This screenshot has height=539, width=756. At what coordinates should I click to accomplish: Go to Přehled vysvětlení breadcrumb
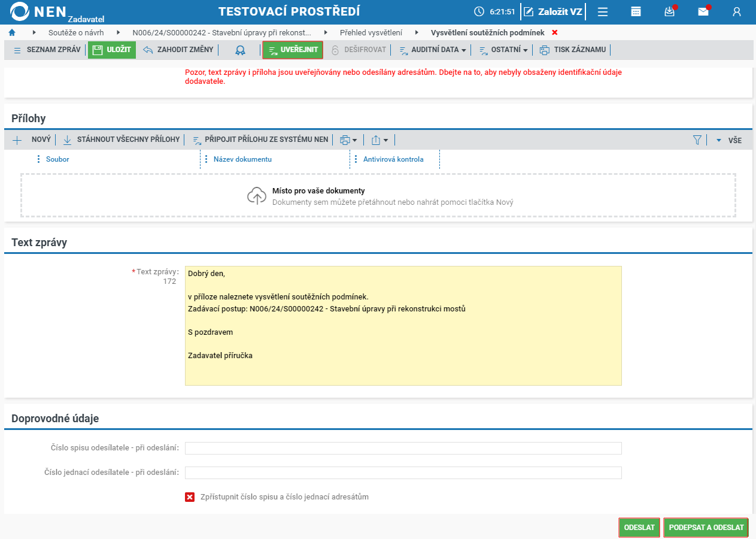(371, 32)
